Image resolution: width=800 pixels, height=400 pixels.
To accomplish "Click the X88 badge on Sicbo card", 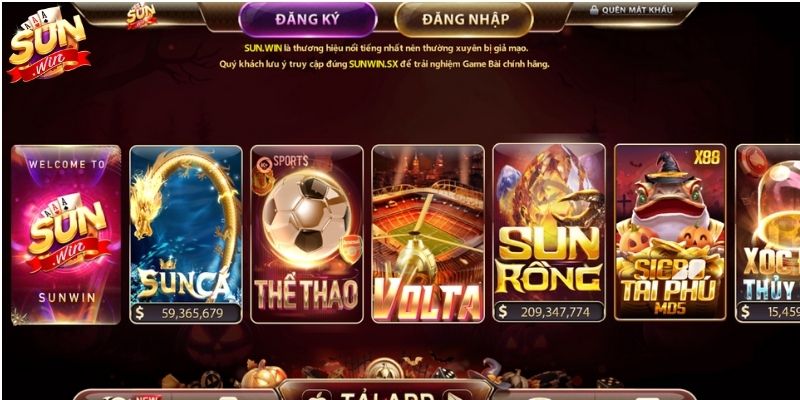I will coord(707,158).
